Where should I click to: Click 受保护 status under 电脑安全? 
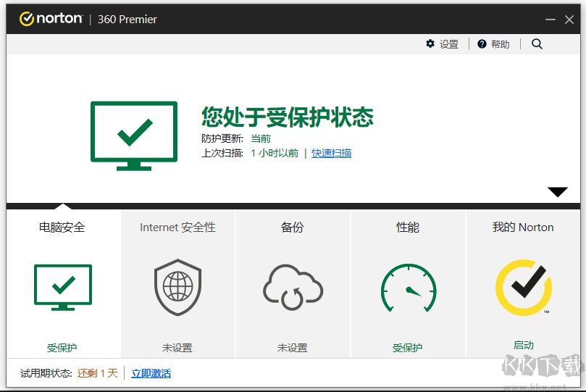(62, 348)
